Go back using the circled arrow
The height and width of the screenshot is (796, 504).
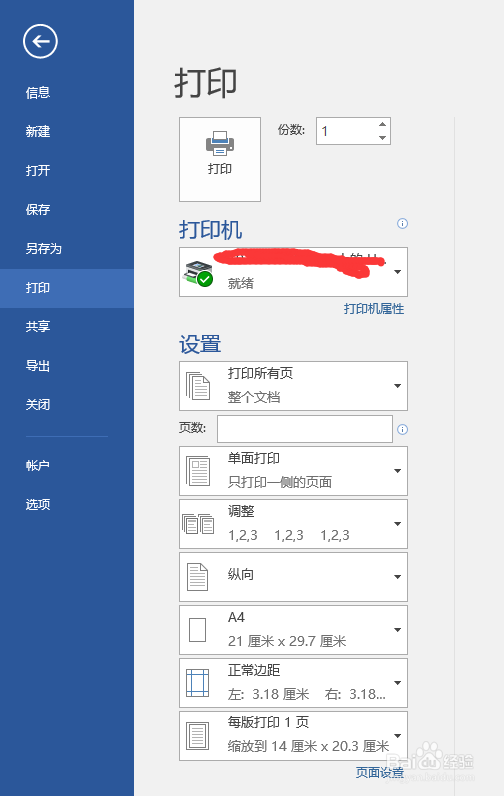pyautogui.click(x=40, y=41)
